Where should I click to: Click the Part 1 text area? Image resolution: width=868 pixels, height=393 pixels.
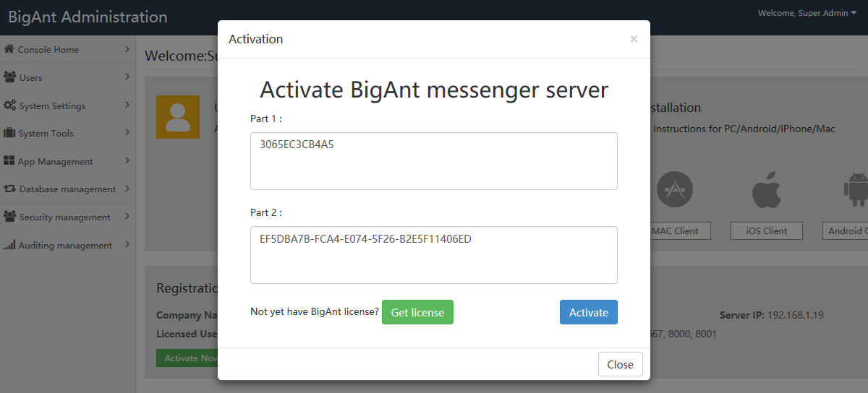(434, 161)
